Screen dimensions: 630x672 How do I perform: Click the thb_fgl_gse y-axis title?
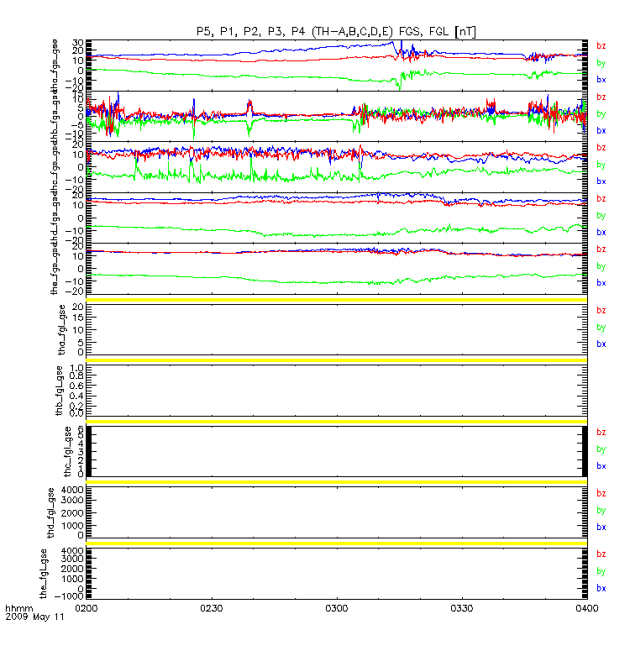[x=60, y=391]
